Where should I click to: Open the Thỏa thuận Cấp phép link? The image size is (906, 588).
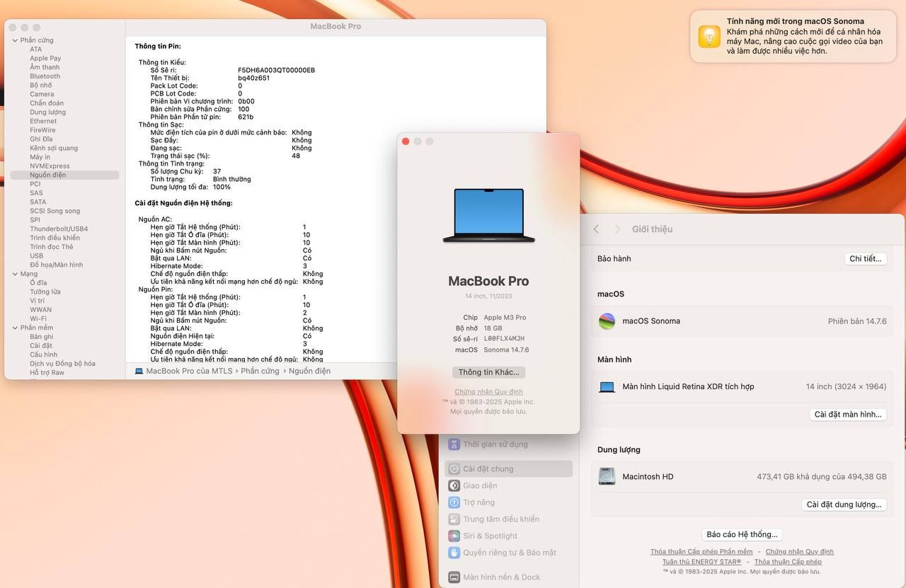pyautogui.click(x=788, y=562)
